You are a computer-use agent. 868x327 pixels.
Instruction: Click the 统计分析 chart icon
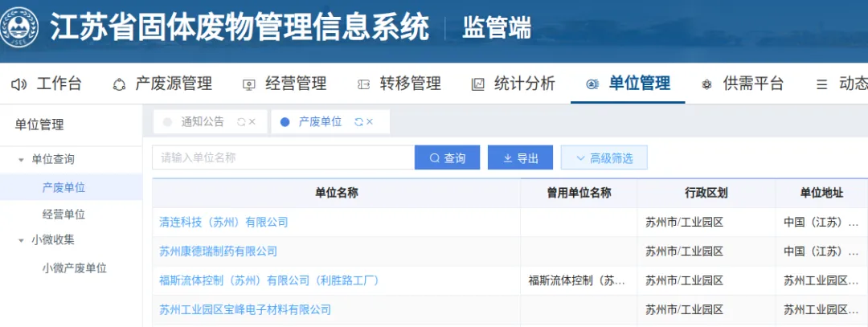477,84
